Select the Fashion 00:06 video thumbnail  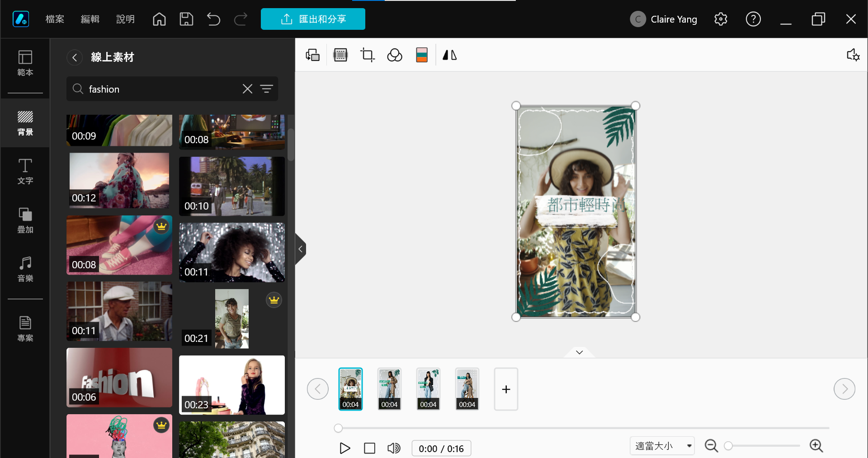(119, 378)
